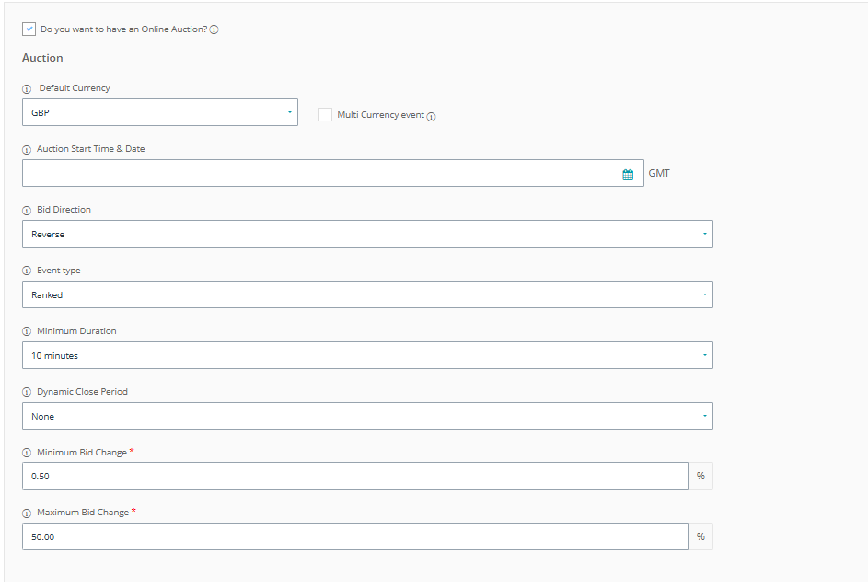Click info icon beside Online Auction question
Image resolution: width=868 pixels, height=588 pixels.
pyautogui.click(x=214, y=29)
